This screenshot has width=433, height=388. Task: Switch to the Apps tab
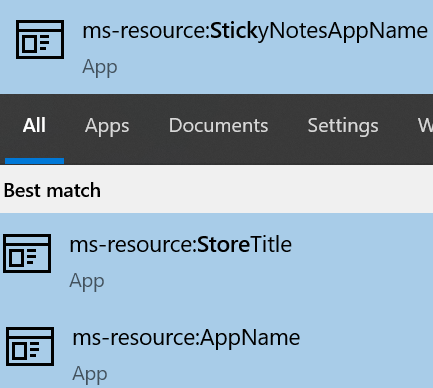[x=107, y=126]
